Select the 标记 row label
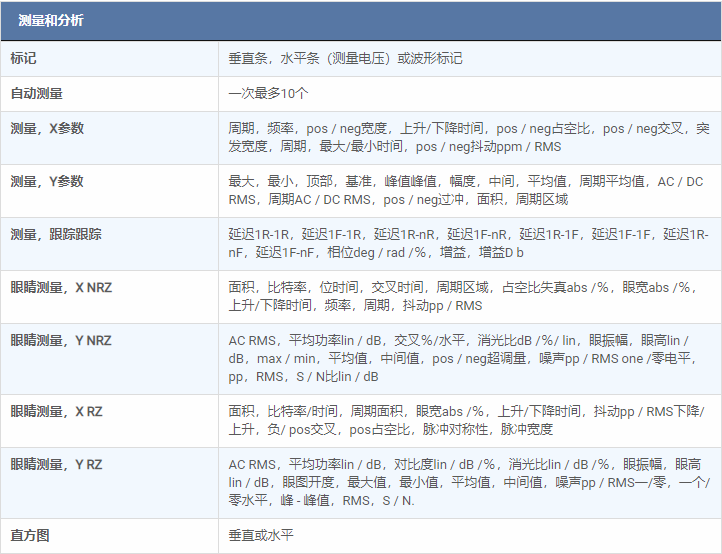The image size is (722, 554). [23, 59]
